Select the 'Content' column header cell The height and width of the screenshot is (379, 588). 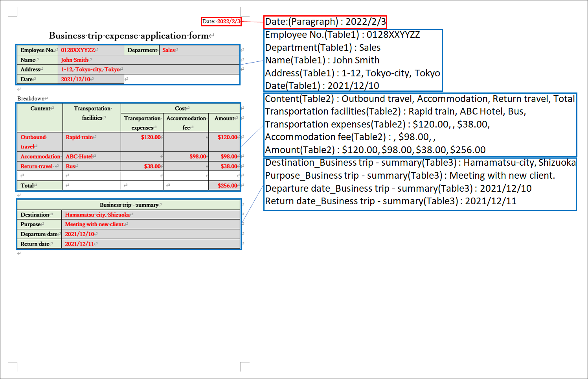coord(40,118)
